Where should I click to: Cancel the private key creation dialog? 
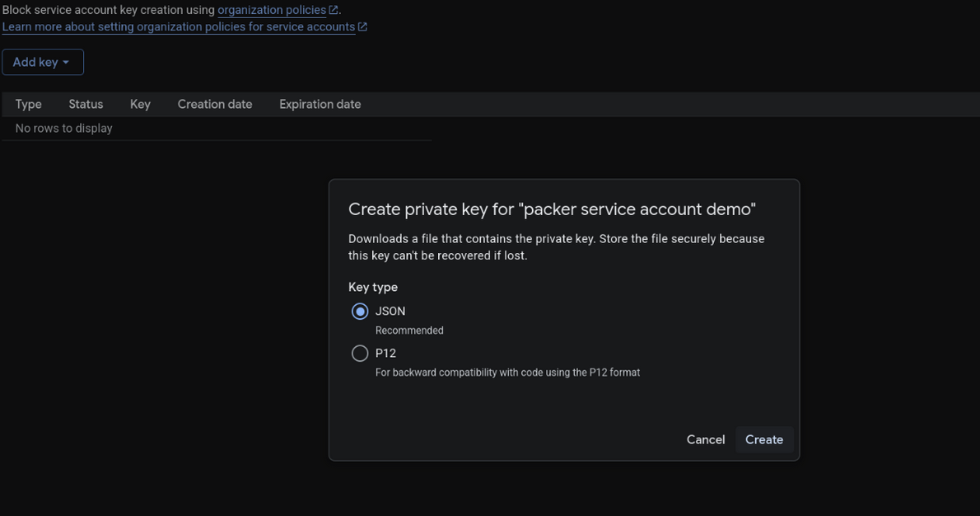pyautogui.click(x=706, y=439)
